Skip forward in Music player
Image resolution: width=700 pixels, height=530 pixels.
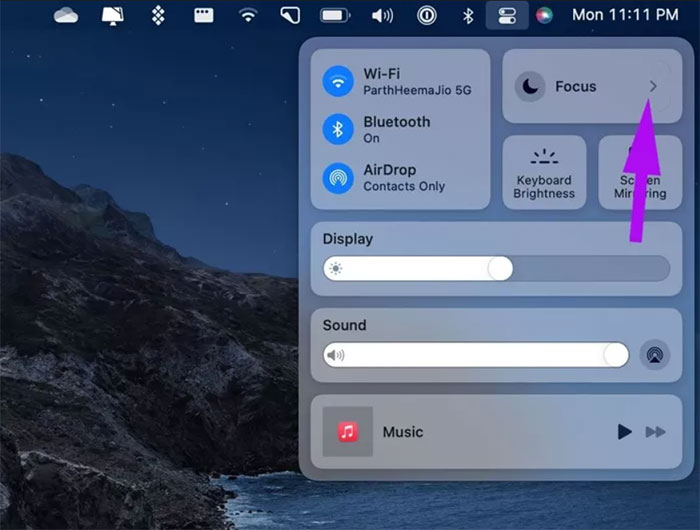point(656,432)
